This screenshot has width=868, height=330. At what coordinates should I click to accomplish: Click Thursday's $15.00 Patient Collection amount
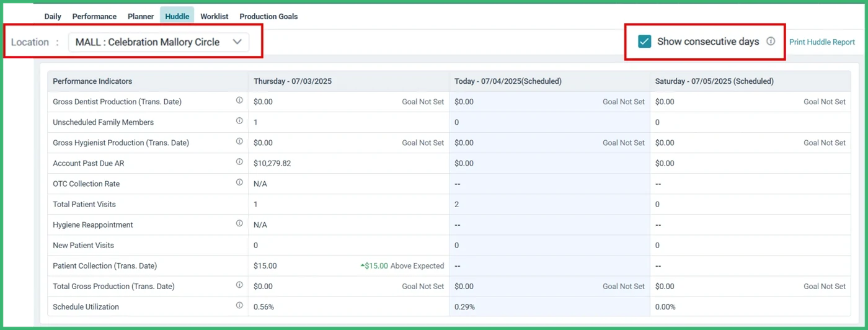tap(265, 265)
